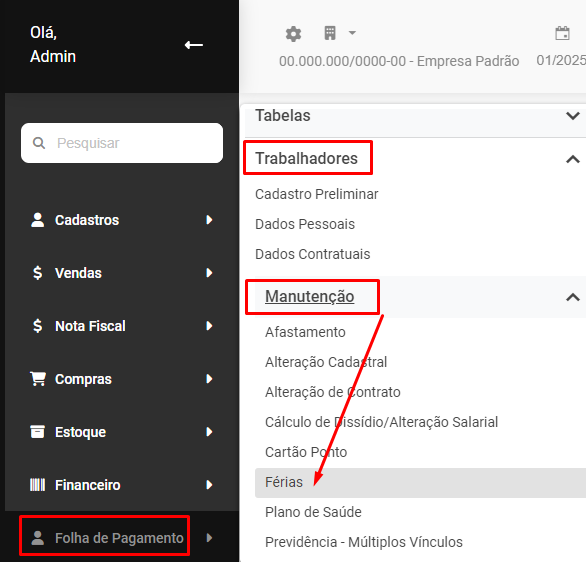Click the Financeiro barcode icon
The image size is (586, 562).
(37, 485)
